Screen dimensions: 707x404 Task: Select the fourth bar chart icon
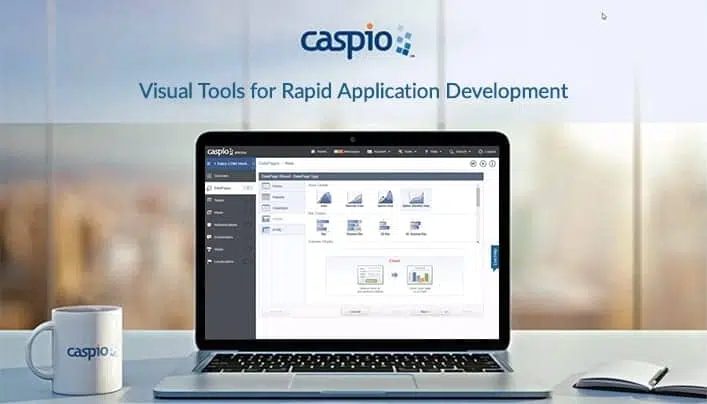click(416, 227)
